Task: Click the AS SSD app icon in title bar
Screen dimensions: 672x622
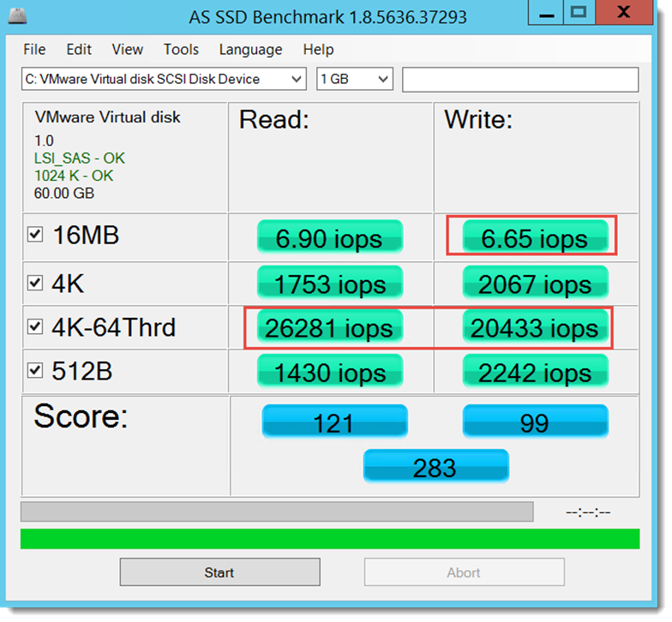Action: click(x=17, y=16)
